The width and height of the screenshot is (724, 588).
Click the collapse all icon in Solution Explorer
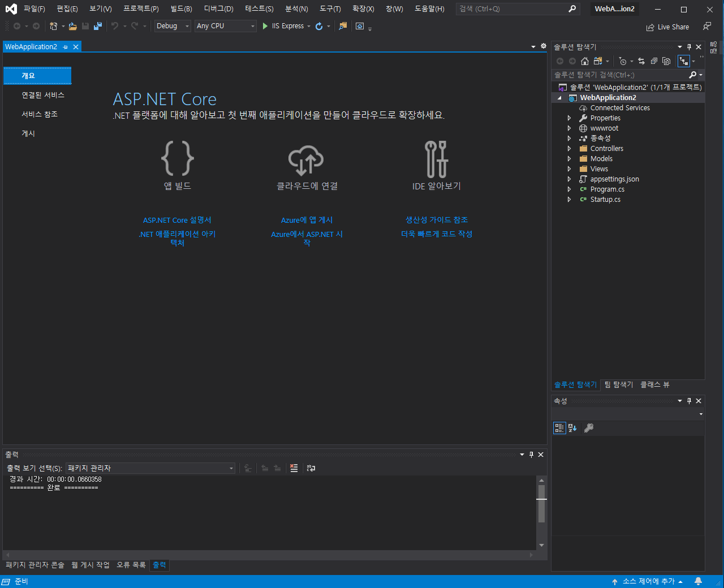tap(654, 61)
